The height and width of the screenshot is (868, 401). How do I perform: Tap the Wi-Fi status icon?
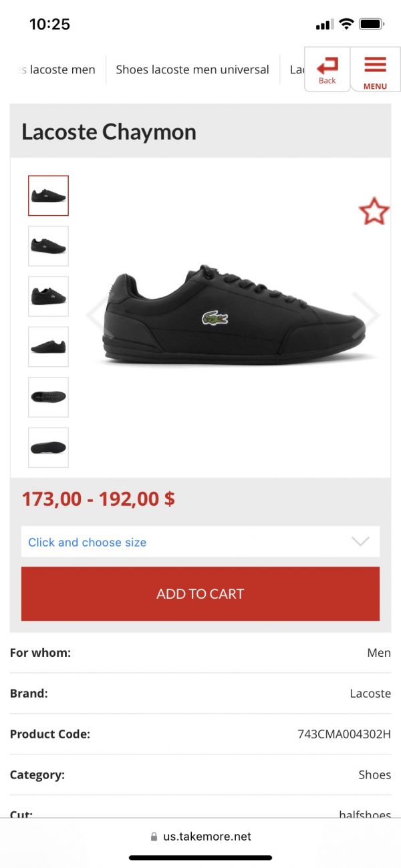coord(346,24)
